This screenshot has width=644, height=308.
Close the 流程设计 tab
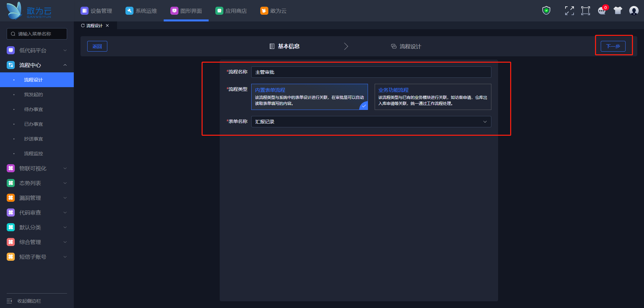107,25
